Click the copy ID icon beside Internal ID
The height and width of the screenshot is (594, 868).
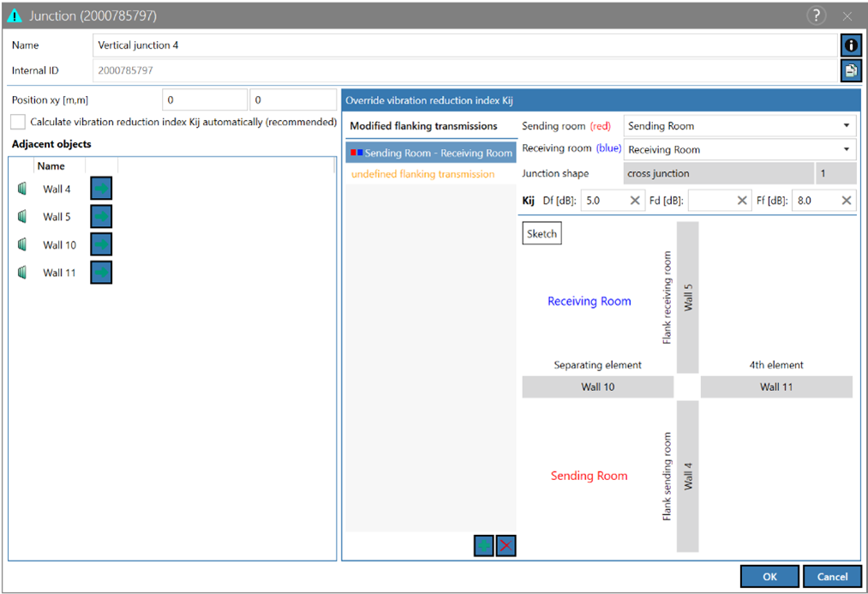point(851,71)
